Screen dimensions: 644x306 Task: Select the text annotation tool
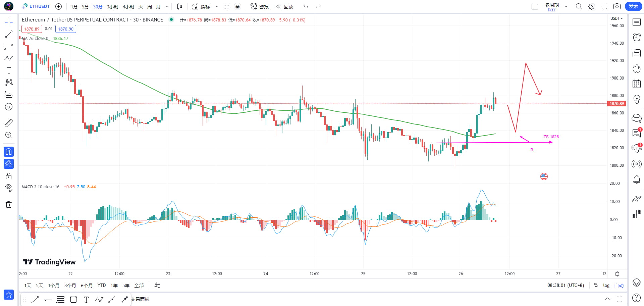pos(9,70)
